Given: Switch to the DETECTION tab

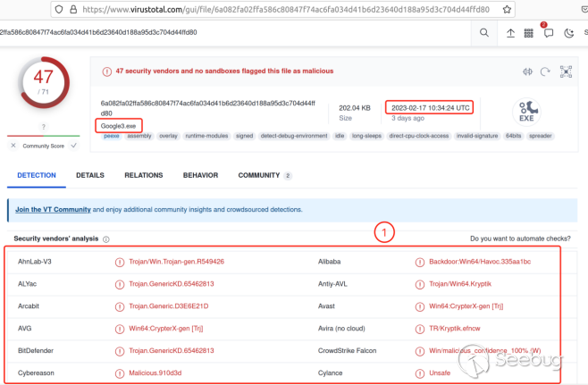Looking at the screenshot, I should tap(37, 175).
